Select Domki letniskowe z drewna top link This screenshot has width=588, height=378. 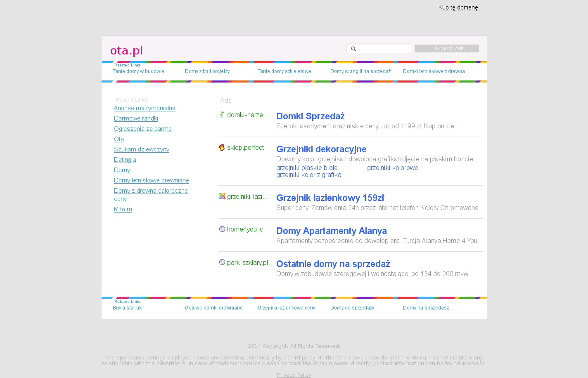coord(434,71)
